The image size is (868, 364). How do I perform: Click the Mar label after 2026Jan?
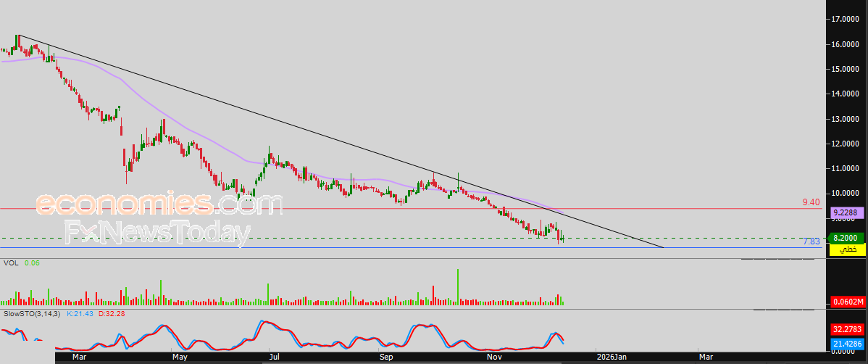[x=705, y=357]
